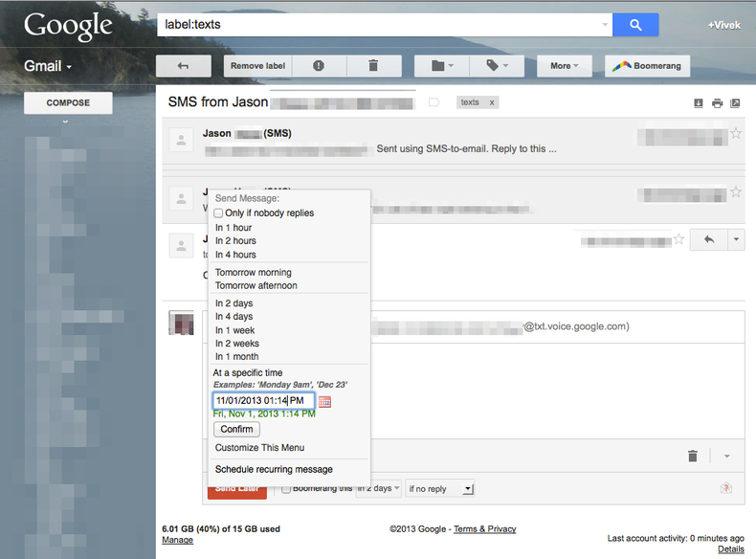Viewport: 756px width, 559px height.
Task: Choose In 1 hour
Action: point(233,228)
